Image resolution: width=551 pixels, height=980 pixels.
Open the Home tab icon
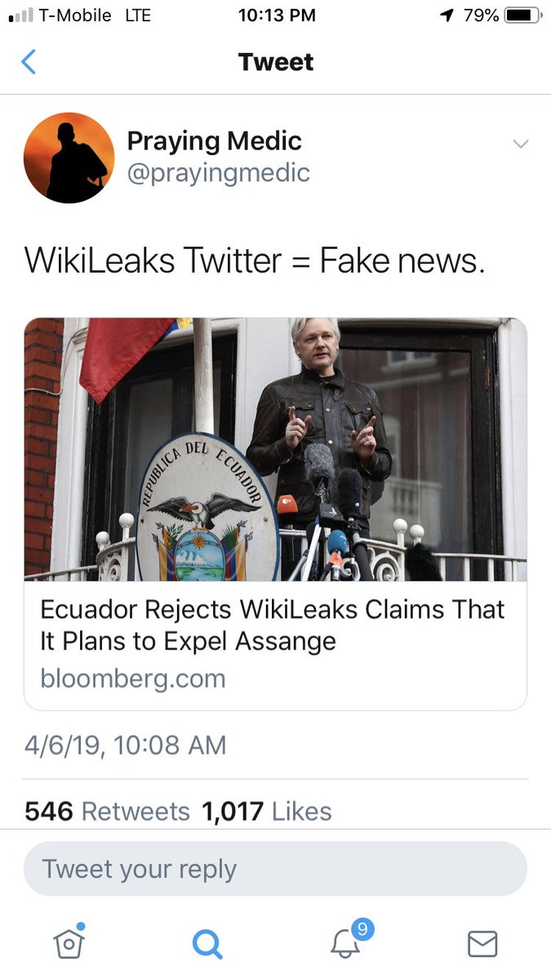coord(69,943)
